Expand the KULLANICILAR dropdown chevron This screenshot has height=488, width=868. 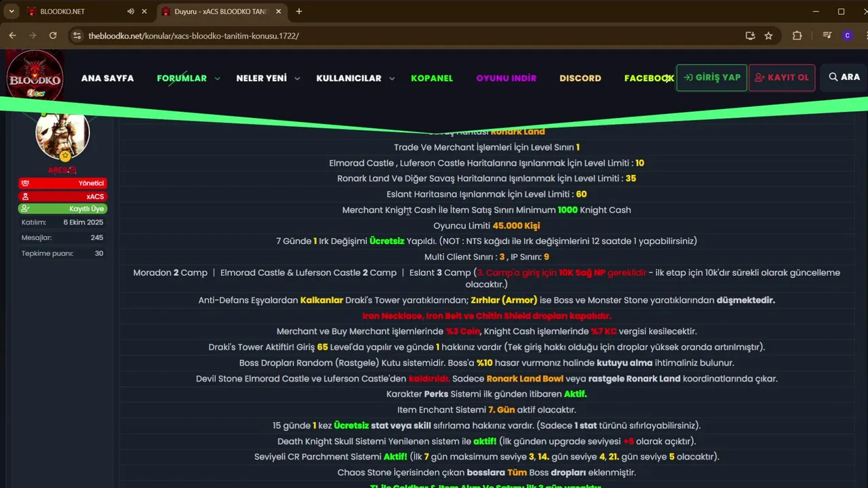point(392,79)
